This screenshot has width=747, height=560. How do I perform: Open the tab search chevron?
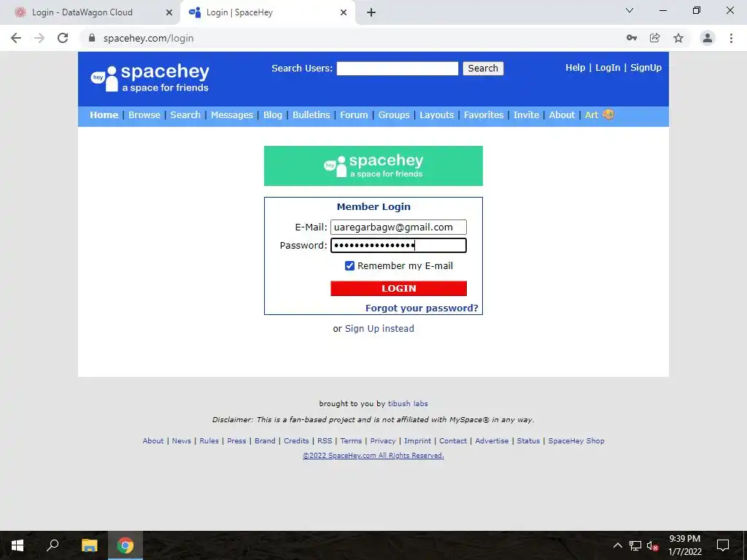coord(630,10)
